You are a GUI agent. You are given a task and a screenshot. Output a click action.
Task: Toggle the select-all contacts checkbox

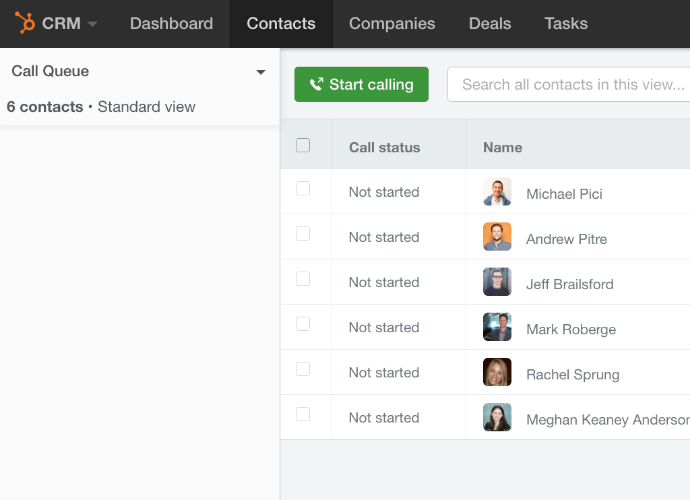303,146
